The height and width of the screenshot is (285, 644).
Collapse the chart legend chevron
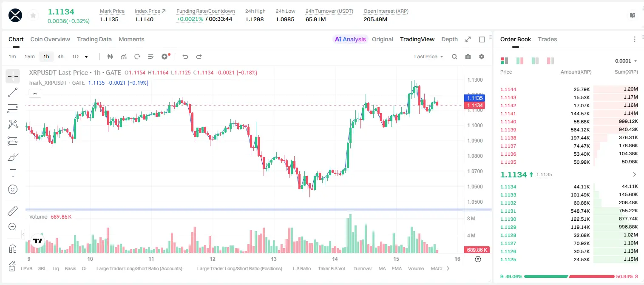[35, 93]
